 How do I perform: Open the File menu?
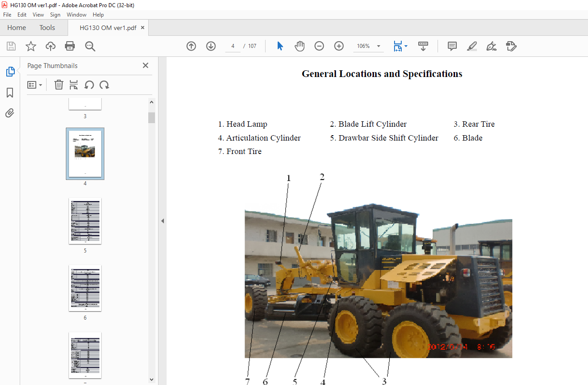click(7, 15)
